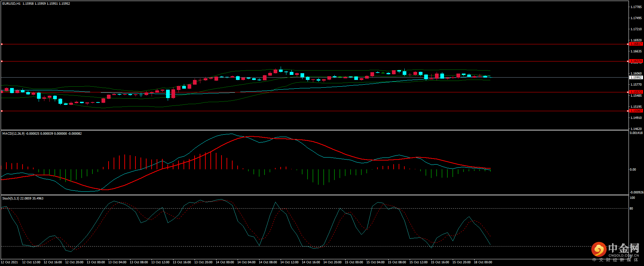The image size is (644, 266).
Task: Click the MACD(12,26,9) indicator label
Action: coord(13,134)
